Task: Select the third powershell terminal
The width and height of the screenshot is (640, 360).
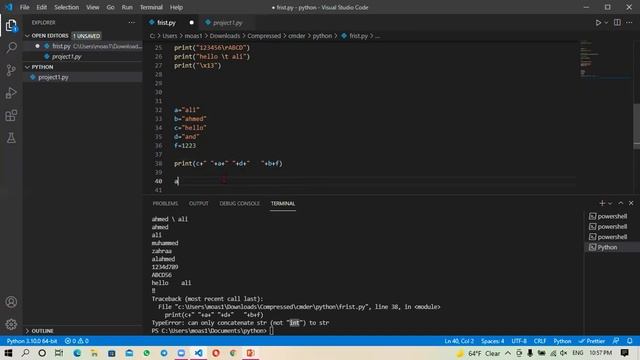Action: 612,237
